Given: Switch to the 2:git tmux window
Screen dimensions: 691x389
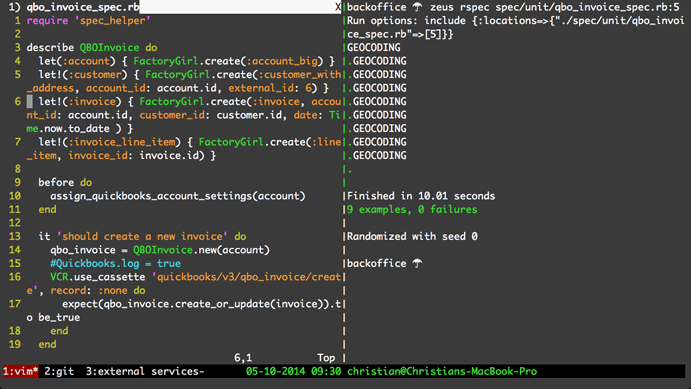Looking at the screenshot, I should tap(59, 371).
